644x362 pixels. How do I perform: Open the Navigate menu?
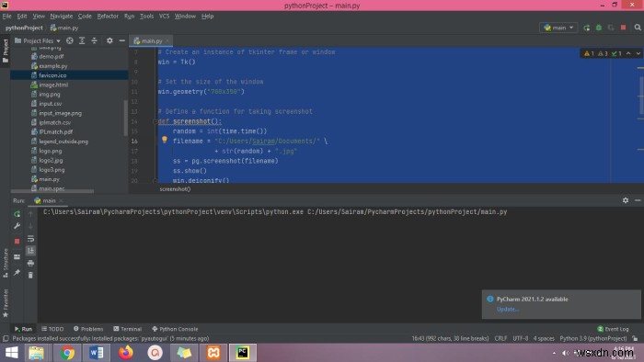pos(62,16)
